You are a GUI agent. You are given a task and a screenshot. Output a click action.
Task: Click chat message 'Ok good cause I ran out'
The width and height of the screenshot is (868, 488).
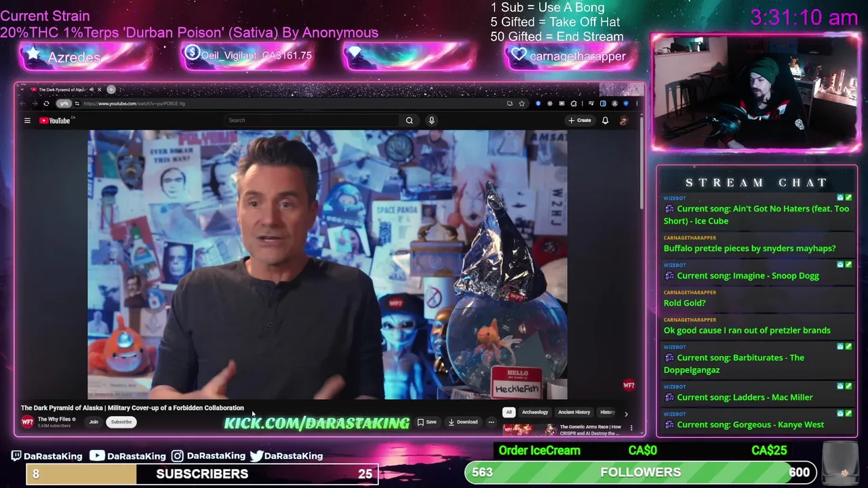747,331
